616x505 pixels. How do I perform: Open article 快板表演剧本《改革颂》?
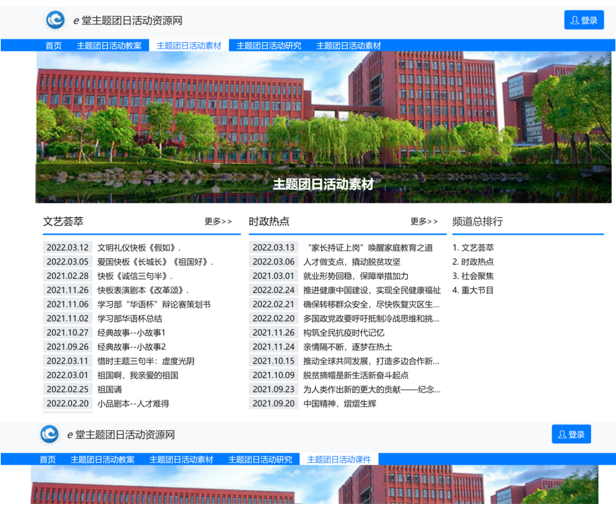tap(143, 290)
